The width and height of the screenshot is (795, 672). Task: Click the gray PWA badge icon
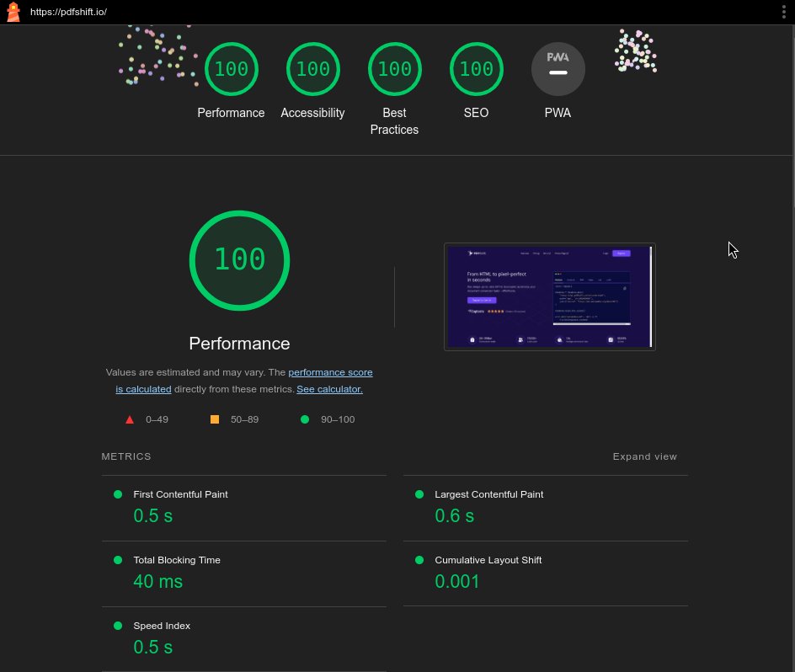558,69
